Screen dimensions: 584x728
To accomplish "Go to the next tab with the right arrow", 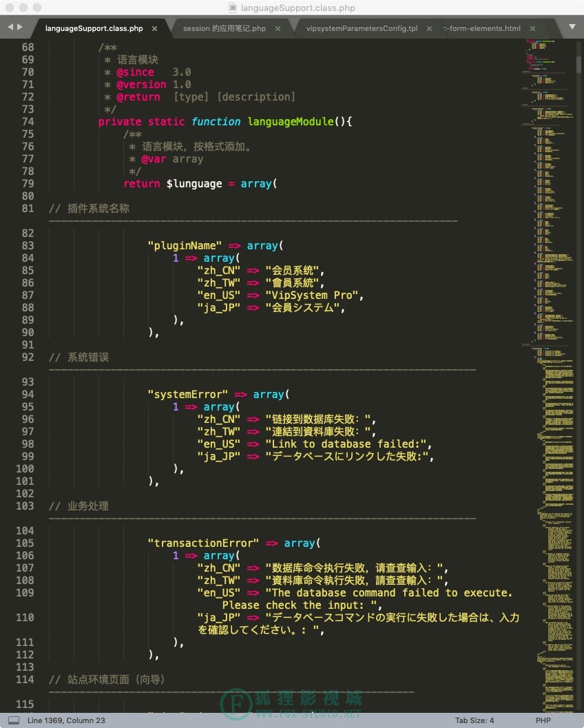I will pyautogui.click(x=19, y=28).
